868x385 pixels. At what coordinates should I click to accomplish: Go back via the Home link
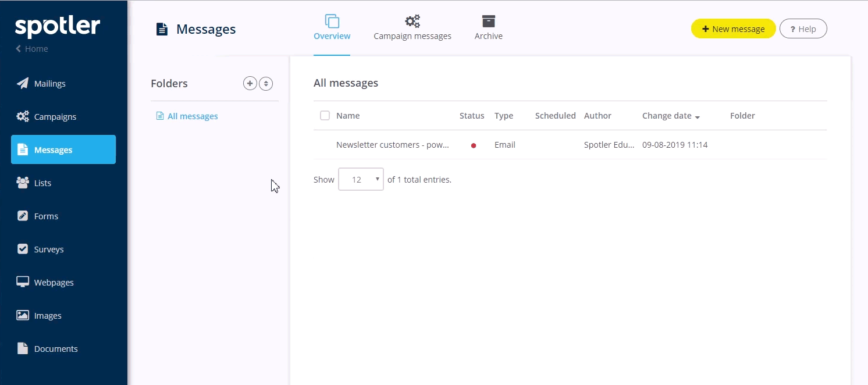tap(32, 49)
